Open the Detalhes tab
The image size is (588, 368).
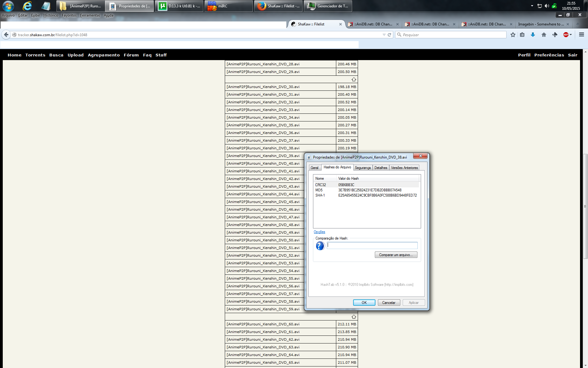coord(381,168)
